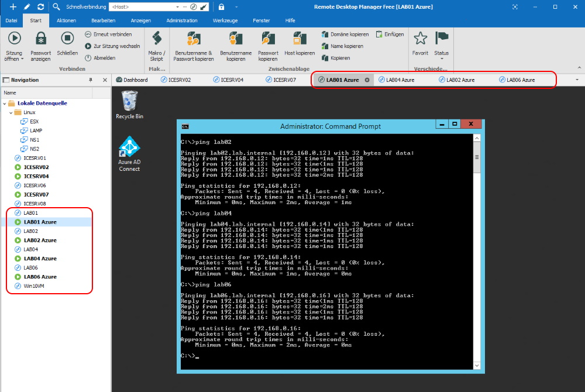Click Passwort kopieren icon

[x=268, y=39]
